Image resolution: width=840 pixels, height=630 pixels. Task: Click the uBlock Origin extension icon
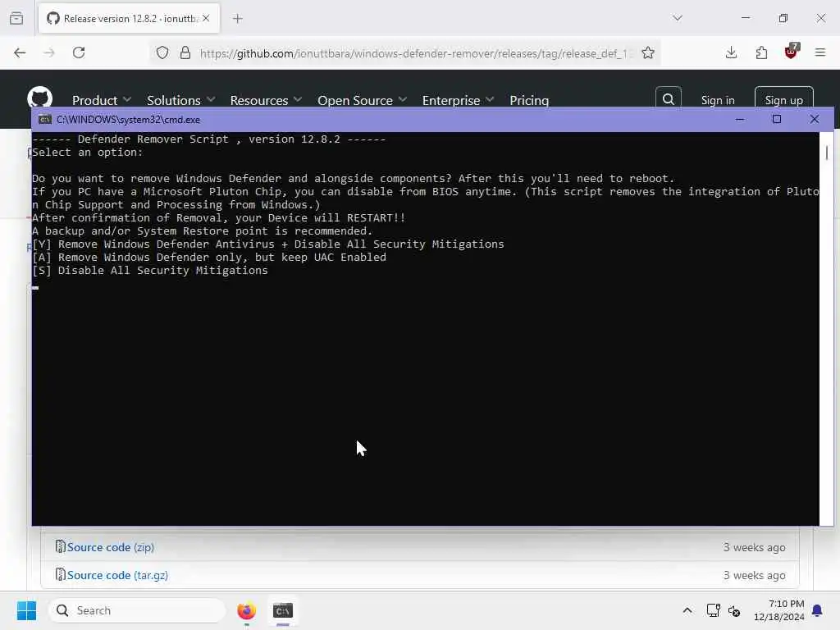pos(792,52)
